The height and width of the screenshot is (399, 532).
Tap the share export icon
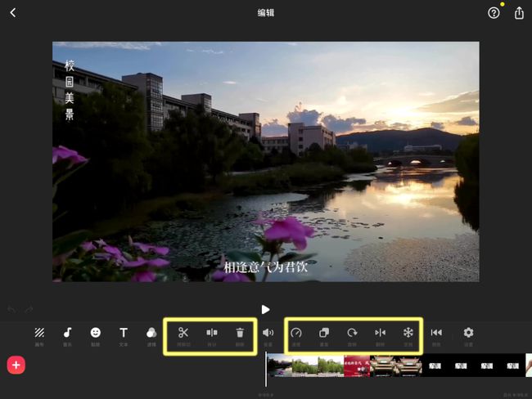click(x=519, y=13)
